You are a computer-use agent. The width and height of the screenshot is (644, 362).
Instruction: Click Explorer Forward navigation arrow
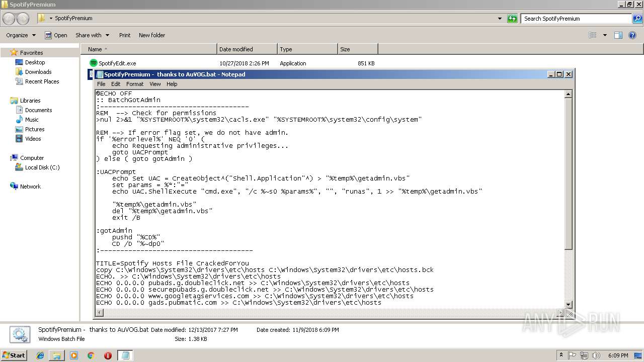pyautogui.click(x=23, y=19)
